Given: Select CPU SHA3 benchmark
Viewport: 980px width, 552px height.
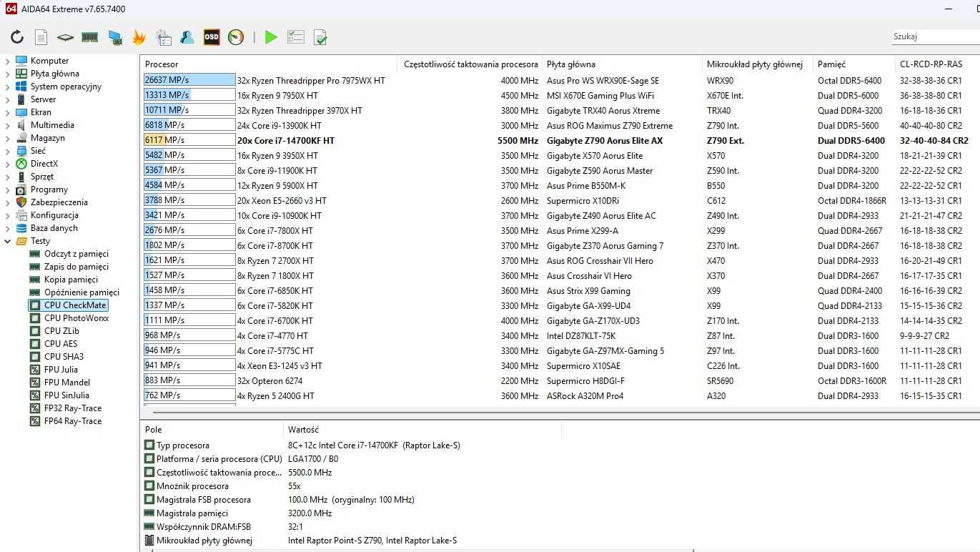Looking at the screenshot, I should (x=64, y=357).
